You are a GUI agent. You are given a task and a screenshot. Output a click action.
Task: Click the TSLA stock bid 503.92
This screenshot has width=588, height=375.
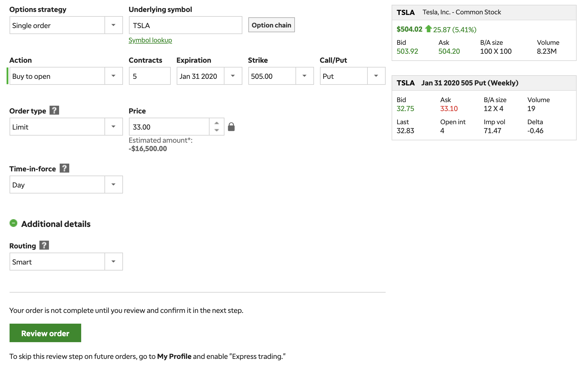click(x=407, y=51)
